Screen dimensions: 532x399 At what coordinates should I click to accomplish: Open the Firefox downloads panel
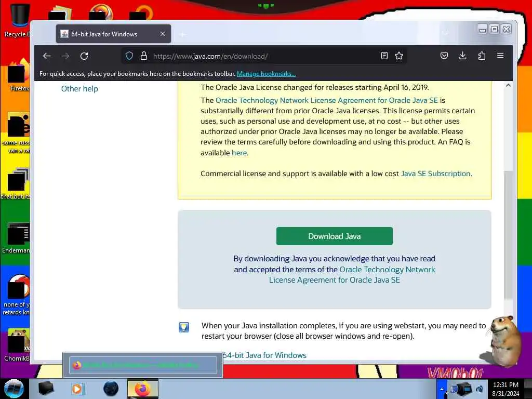(462, 56)
